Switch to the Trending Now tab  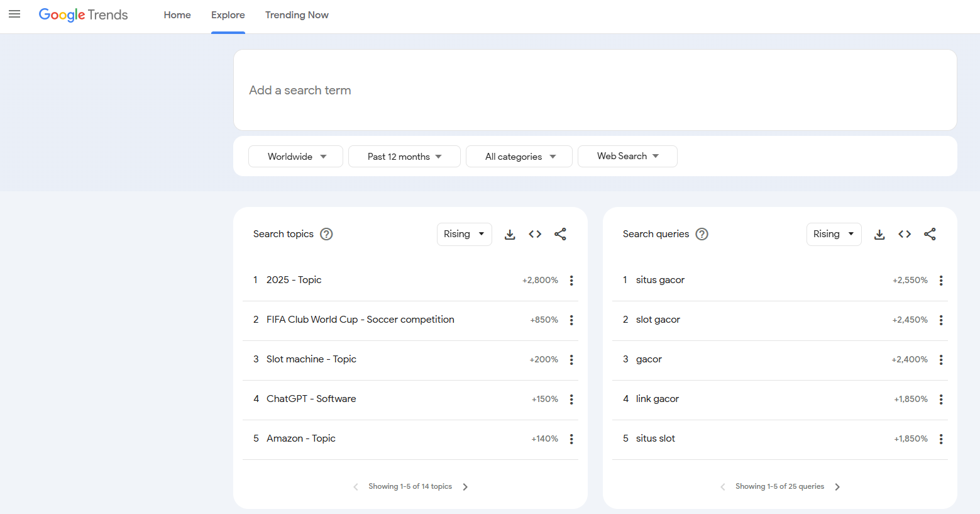point(297,15)
